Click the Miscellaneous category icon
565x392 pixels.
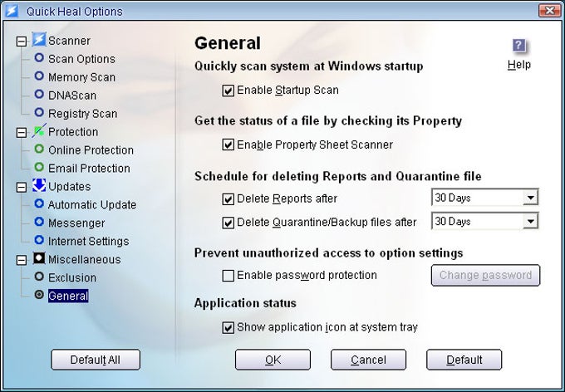coord(38,258)
